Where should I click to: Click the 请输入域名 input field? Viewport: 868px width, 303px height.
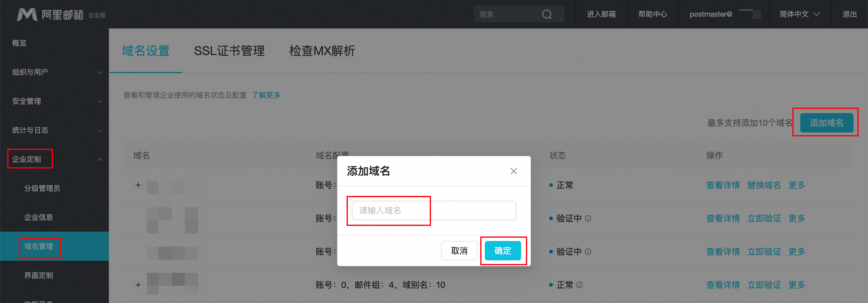point(434,211)
